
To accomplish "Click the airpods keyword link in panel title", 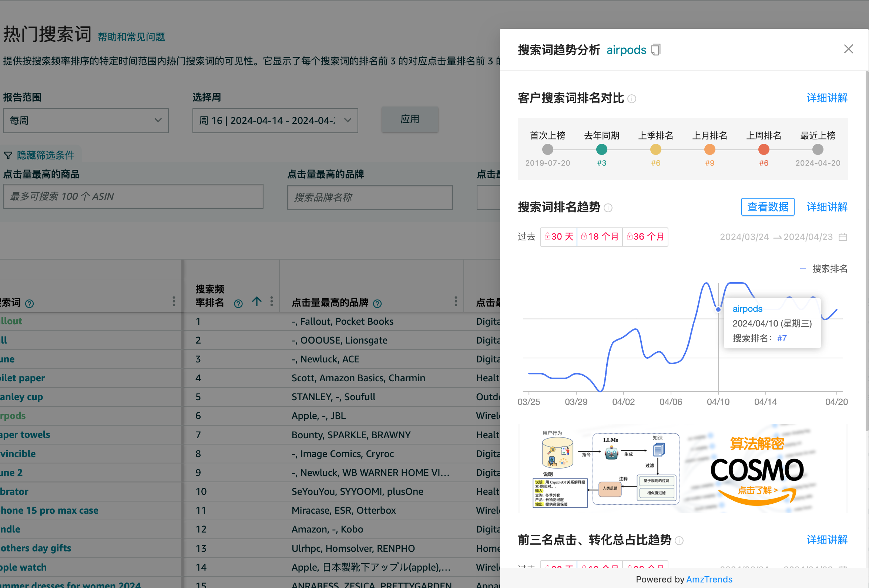I will click(626, 50).
